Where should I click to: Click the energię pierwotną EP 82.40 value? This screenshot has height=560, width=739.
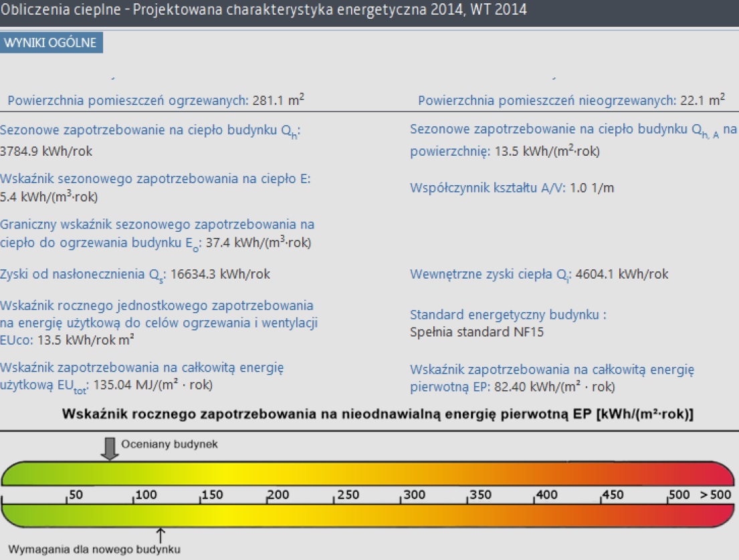click(512, 387)
